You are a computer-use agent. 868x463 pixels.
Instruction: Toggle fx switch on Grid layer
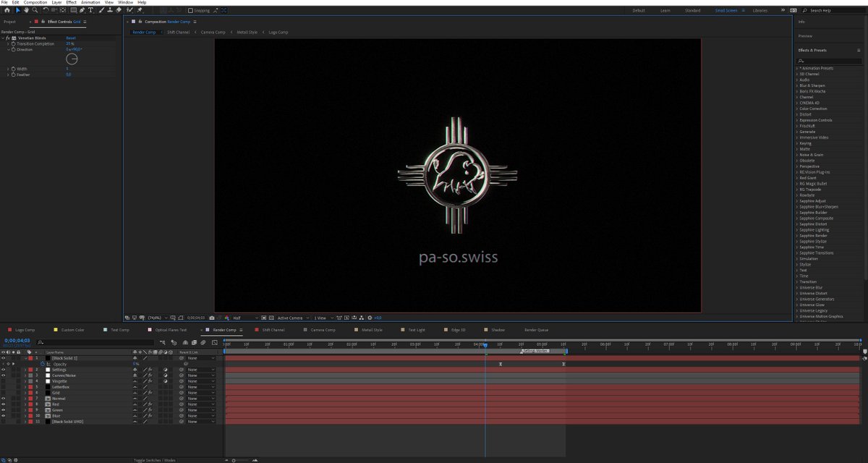[150, 393]
